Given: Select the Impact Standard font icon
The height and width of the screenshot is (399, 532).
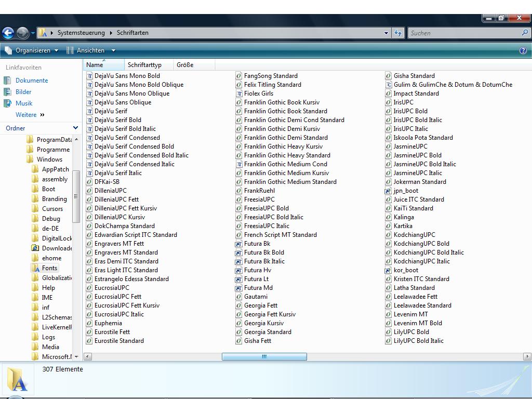Looking at the screenshot, I should click(389, 94).
